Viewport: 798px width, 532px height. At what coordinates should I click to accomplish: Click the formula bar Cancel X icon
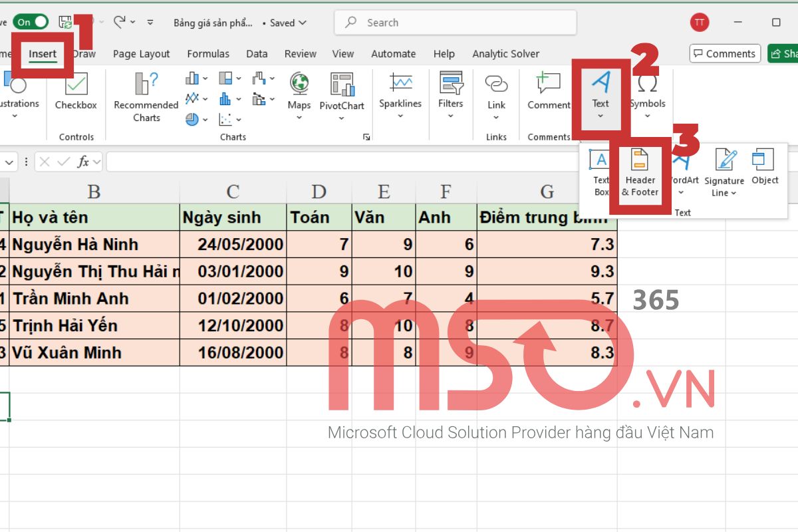click(x=45, y=162)
